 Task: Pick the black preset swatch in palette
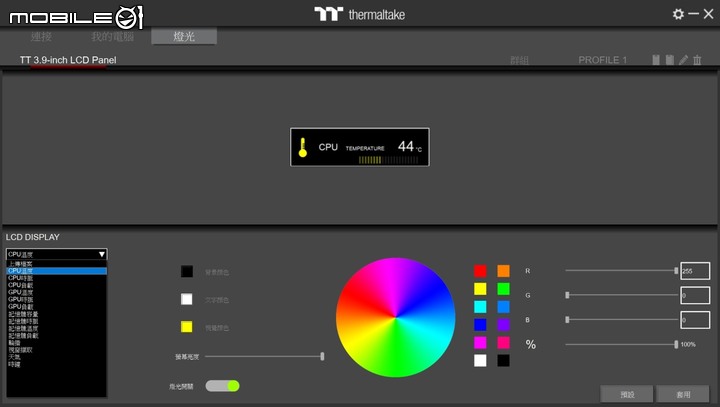coord(503,360)
